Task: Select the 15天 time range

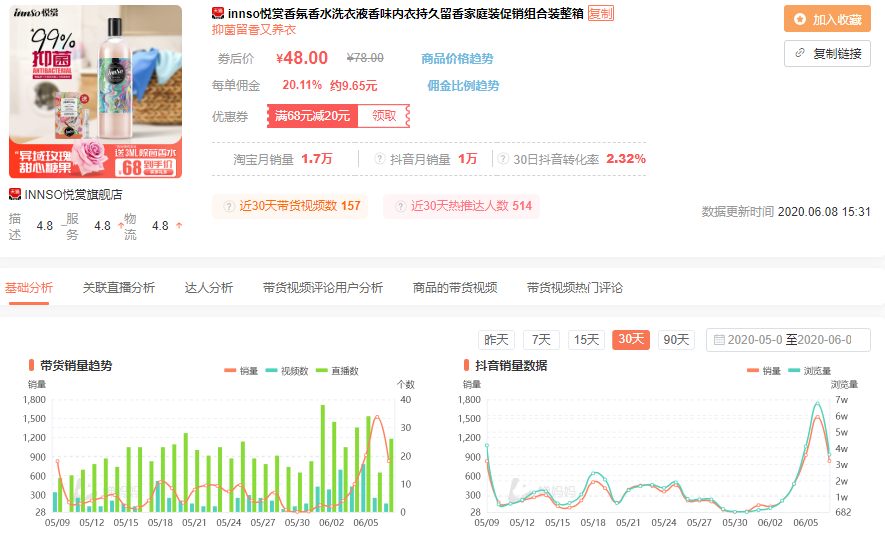Action: pyautogui.click(x=586, y=340)
